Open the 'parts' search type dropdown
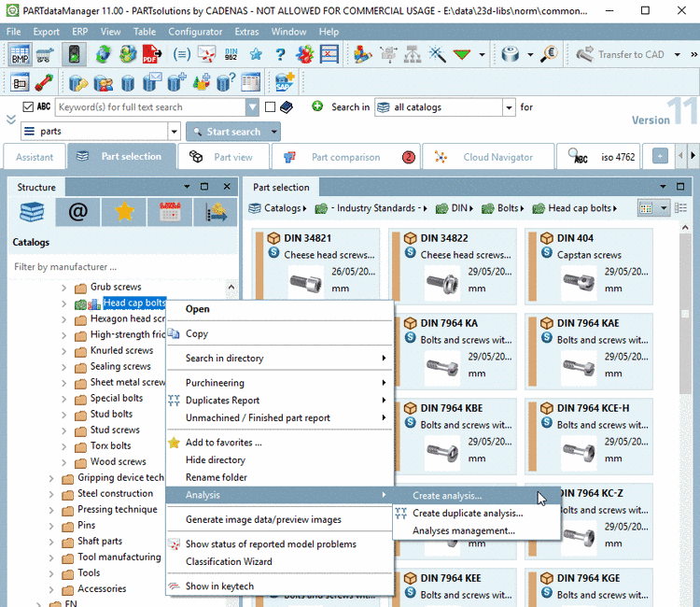The image size is (700, 607). click(174, 132)
